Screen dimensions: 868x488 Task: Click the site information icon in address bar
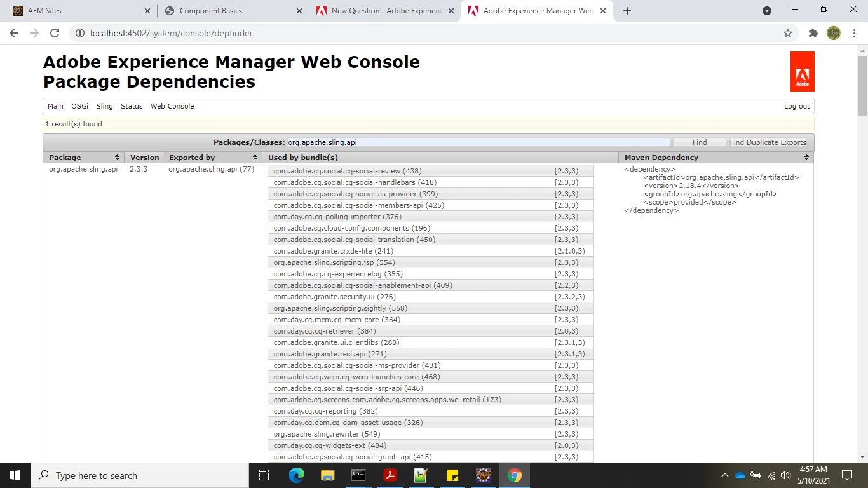click(79, 33)
